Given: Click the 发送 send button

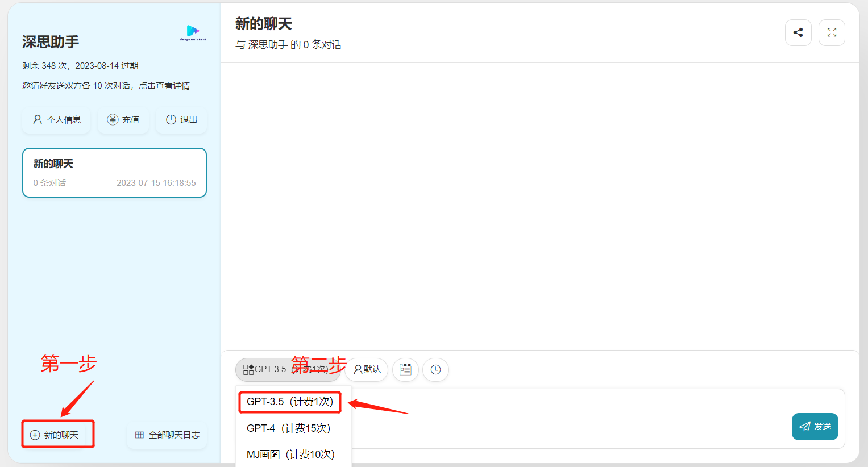Looking at the screenshot, I should [x=815, y=427].
